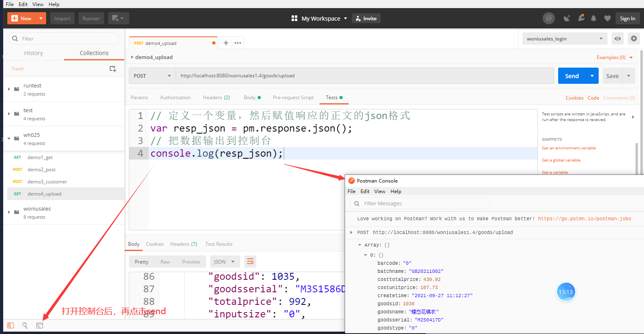The image size is (644, 334).
Task: Insert Get an environment variable snippet
Action: click(x=569, y=148)
